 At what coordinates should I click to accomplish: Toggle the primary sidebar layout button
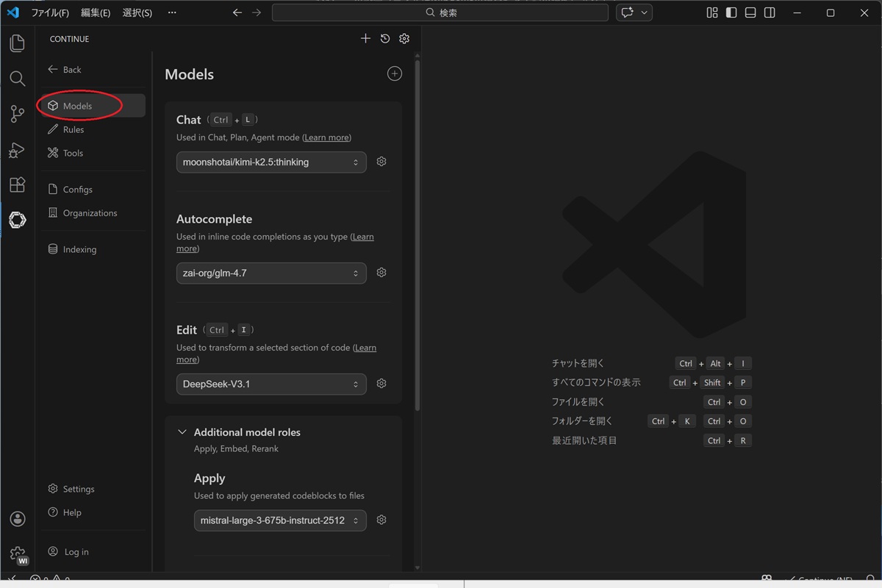[731, 13]
